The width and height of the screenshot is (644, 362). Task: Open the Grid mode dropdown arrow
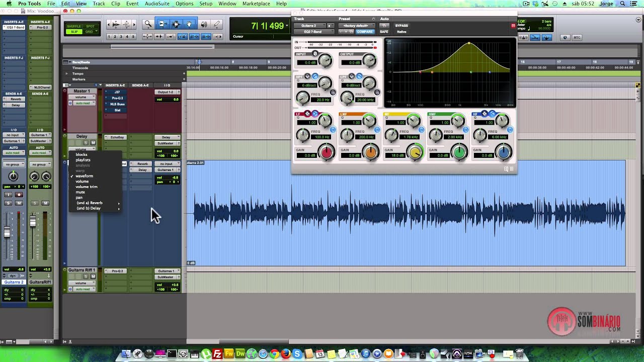(x=96, y=31)
